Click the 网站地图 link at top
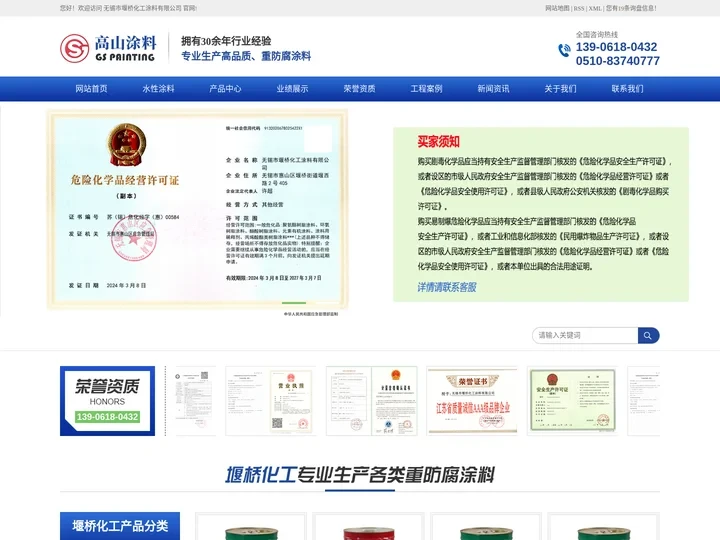The height and width of the screenshot is (540, 720). [x=557, y=8]
